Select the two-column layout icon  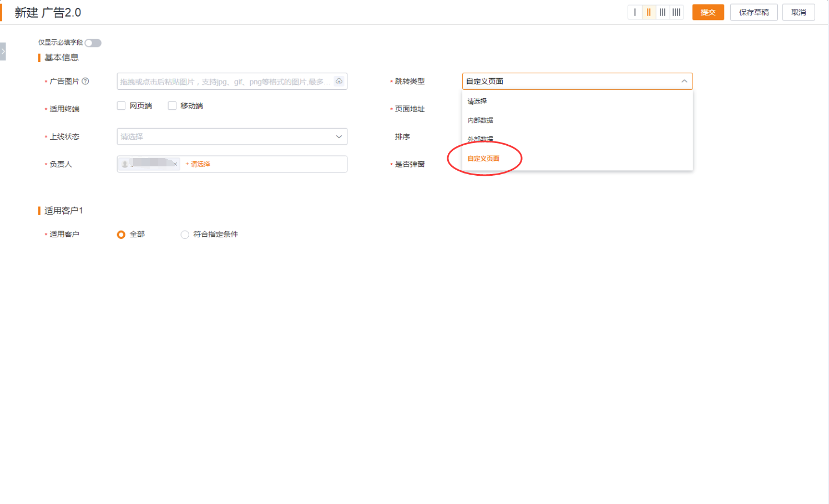pyautogui.click(x=649, y=12)
